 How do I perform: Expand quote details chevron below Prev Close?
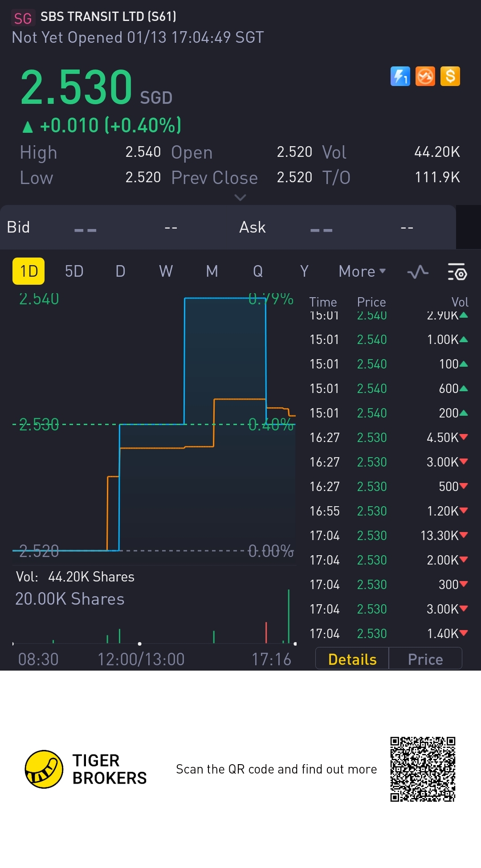pos(240,197)
